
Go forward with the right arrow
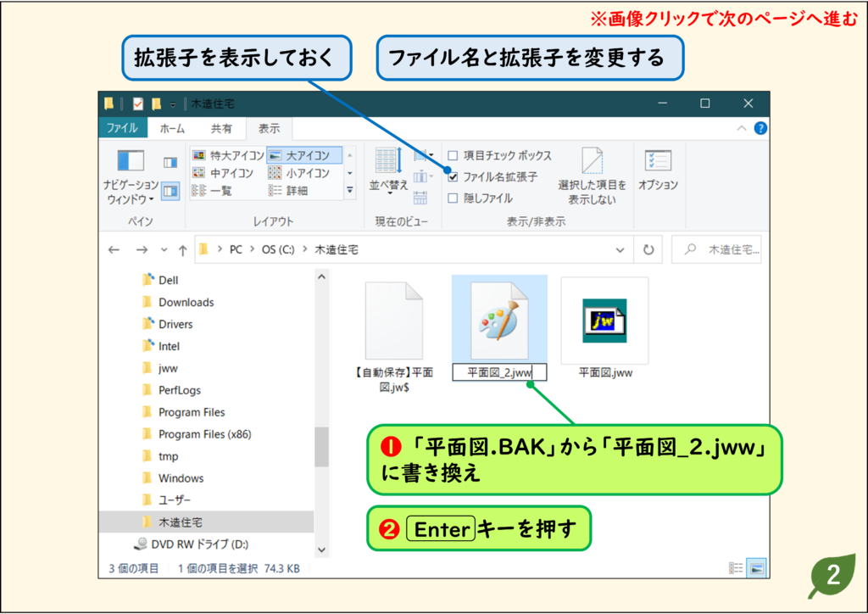(142, 249)
